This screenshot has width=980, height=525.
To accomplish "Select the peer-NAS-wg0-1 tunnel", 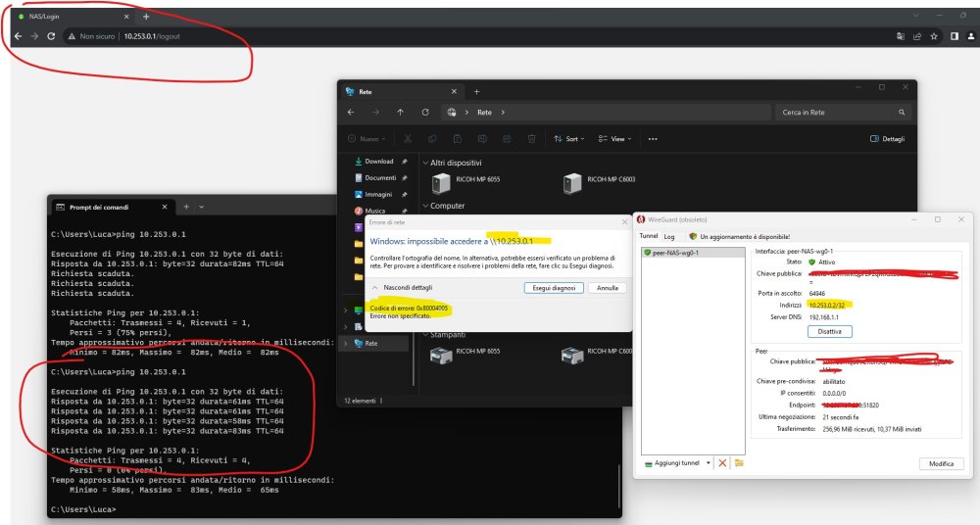I will pyautogui.click(x=693, y=253).
